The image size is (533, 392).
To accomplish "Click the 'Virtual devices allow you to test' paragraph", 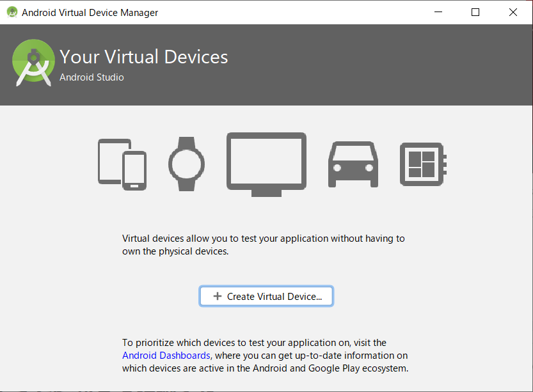I will click(x=264, y=244).
